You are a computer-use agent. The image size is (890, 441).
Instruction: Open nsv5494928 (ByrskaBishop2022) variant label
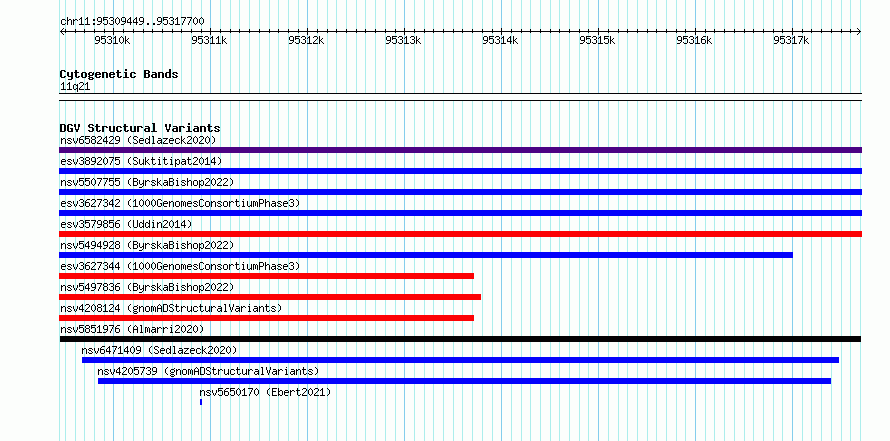click(x=147, y=245)
